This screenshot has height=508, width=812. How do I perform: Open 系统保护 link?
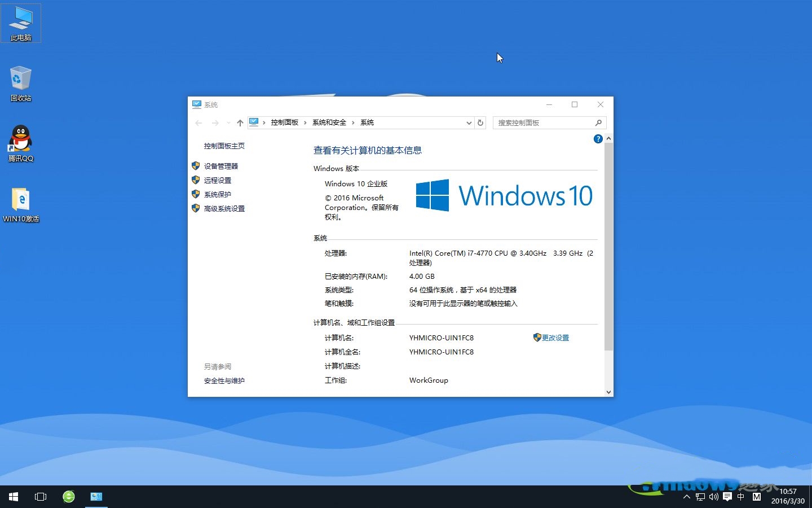[218, 194]
